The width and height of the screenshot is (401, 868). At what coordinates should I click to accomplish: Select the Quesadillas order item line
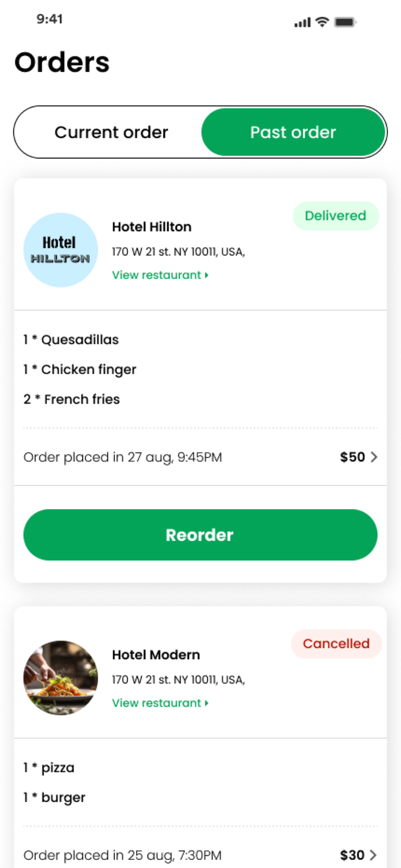71,340
